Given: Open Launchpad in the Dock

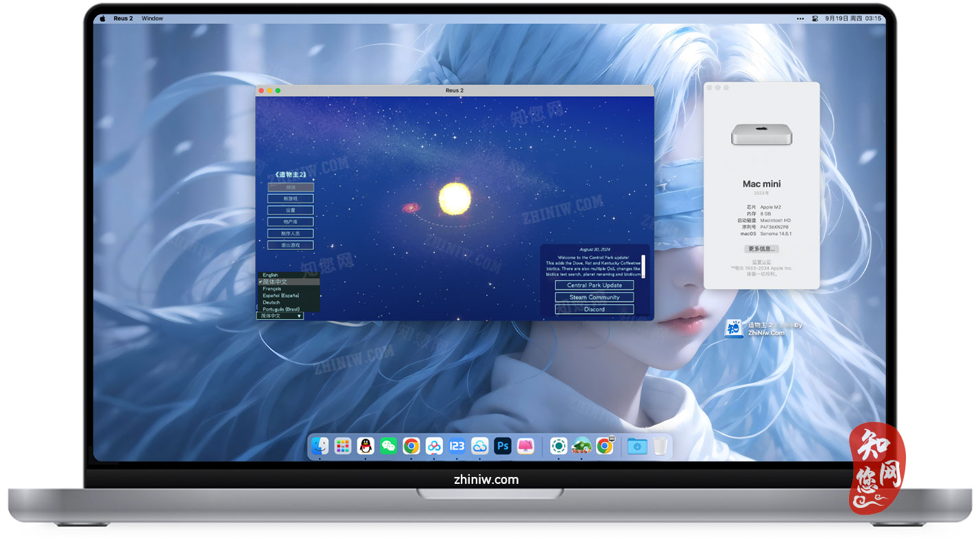Looking at the screenshot, I should 343,446.
